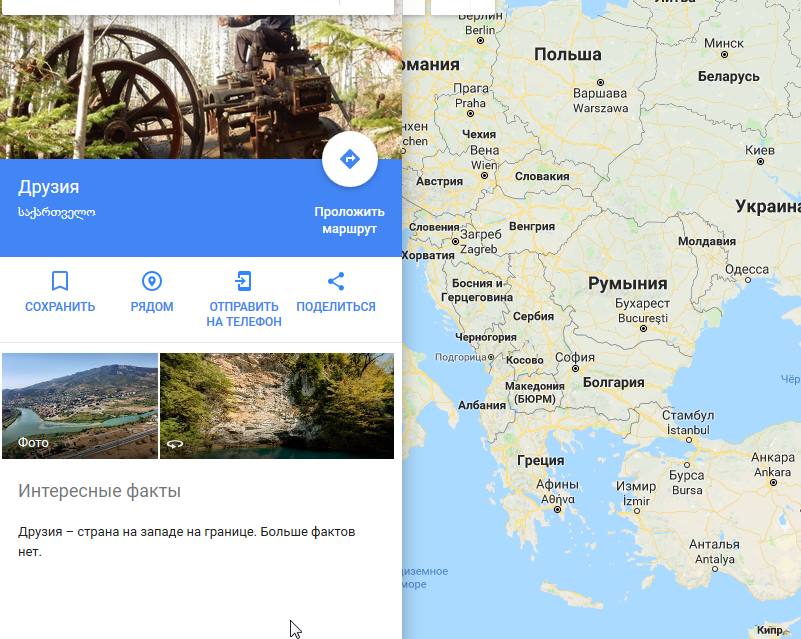This screenshot has height=639, width=801.
Task: Click the Поделиться share icon
Action: coord(336,281)
